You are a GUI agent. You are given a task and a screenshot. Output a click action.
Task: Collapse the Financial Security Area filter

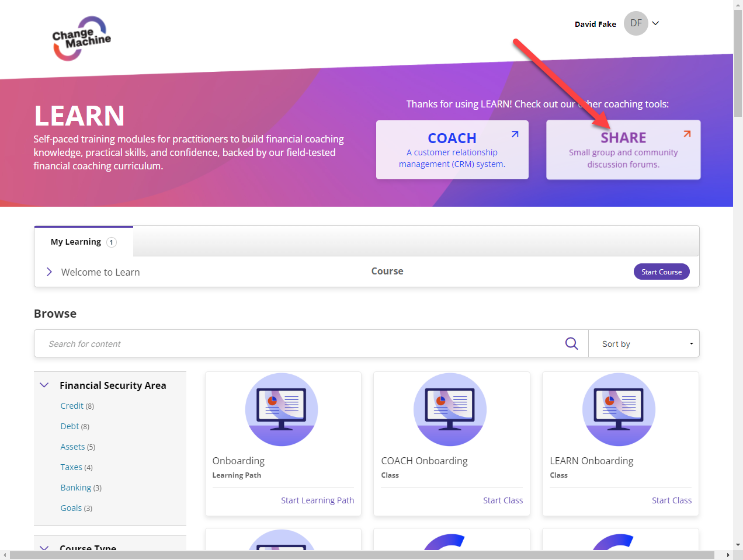(x=44, y=385)
